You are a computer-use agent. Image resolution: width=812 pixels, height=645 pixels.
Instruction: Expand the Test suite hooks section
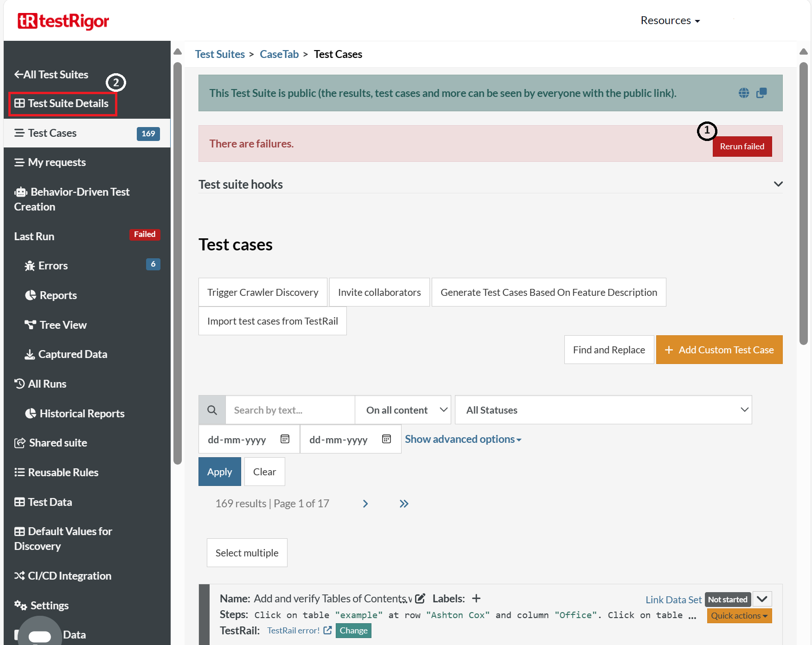coord(778,184)
